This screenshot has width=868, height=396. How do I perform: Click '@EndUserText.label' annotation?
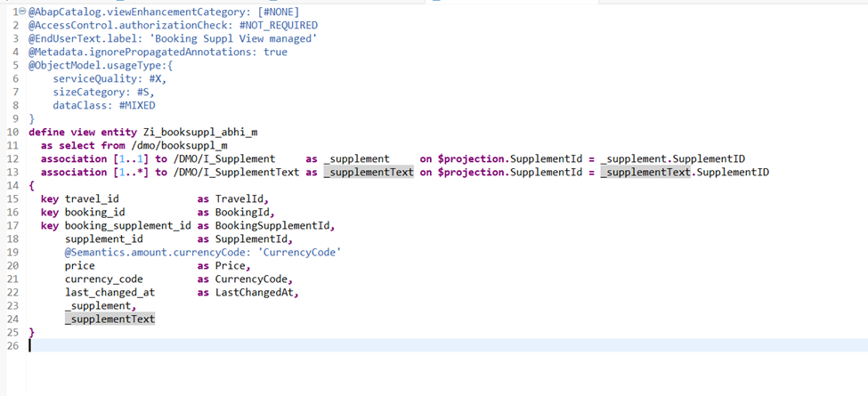83,39
